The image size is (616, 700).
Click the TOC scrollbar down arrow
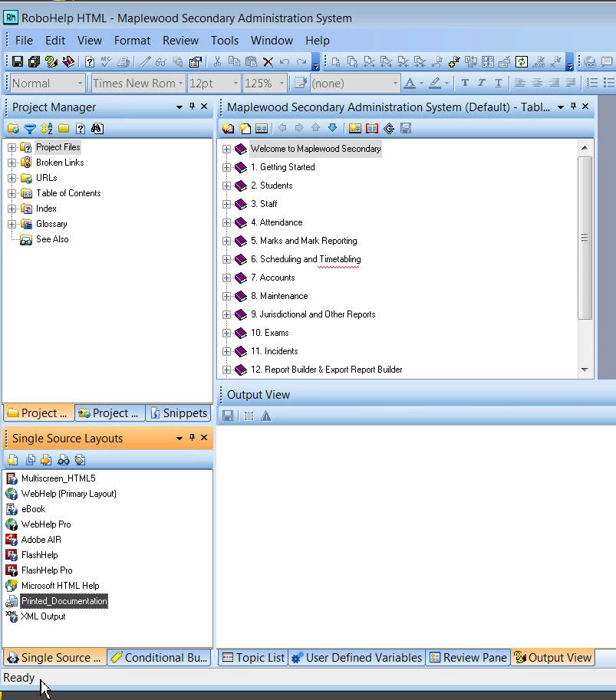click(x=585, y=370)
